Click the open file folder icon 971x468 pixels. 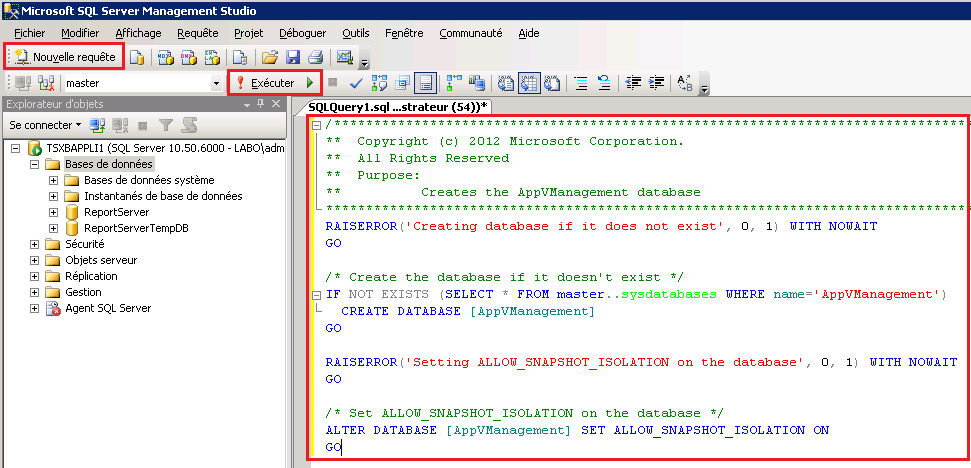click(x=269, y=58)
